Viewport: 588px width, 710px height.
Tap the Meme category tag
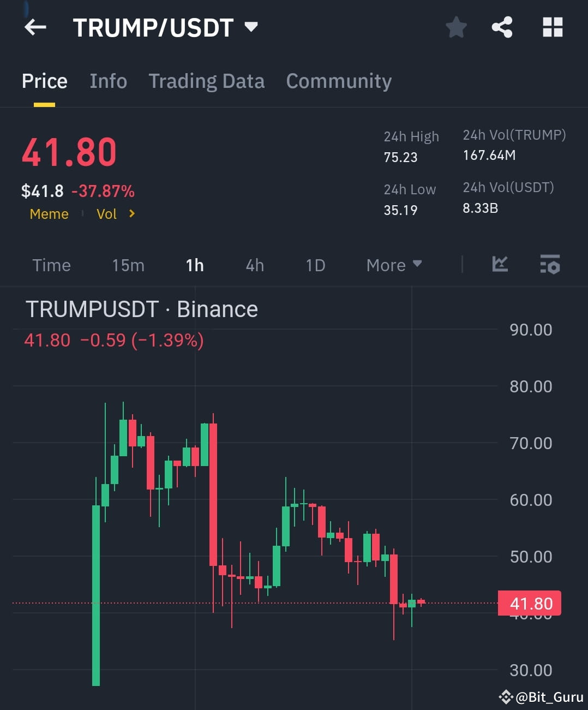(49, 214)
